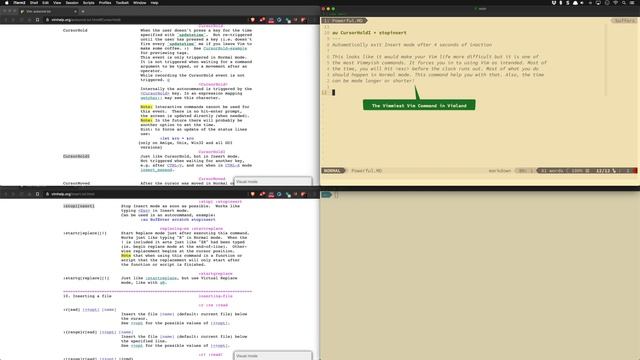
Task: Follow the getchar() link
Action: [151, 98]
